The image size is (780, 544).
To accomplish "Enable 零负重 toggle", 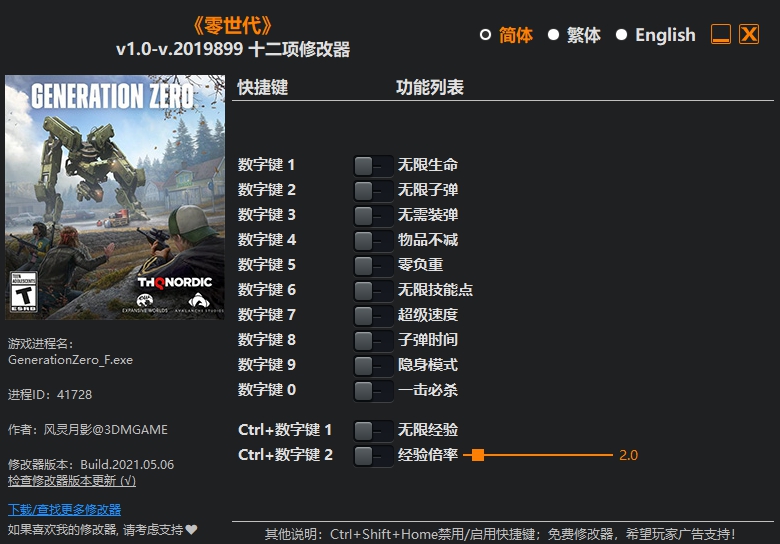I will pos(373,266).
